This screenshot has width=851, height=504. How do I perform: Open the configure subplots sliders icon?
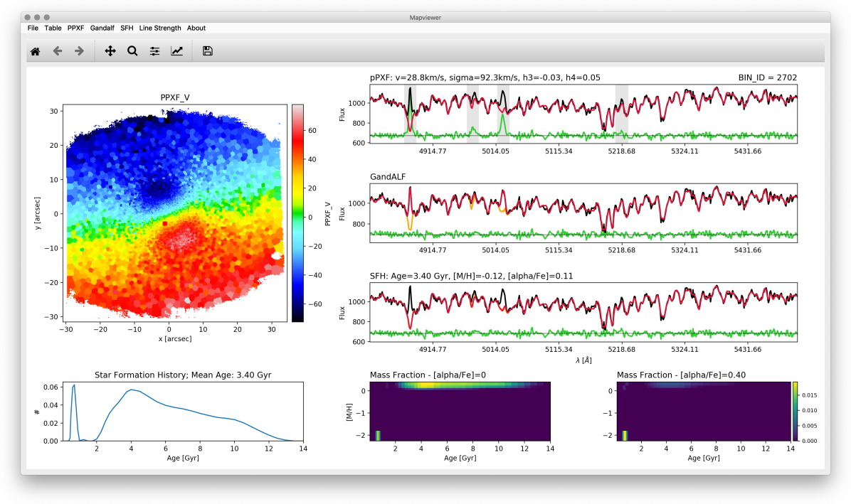click(154, 51)
